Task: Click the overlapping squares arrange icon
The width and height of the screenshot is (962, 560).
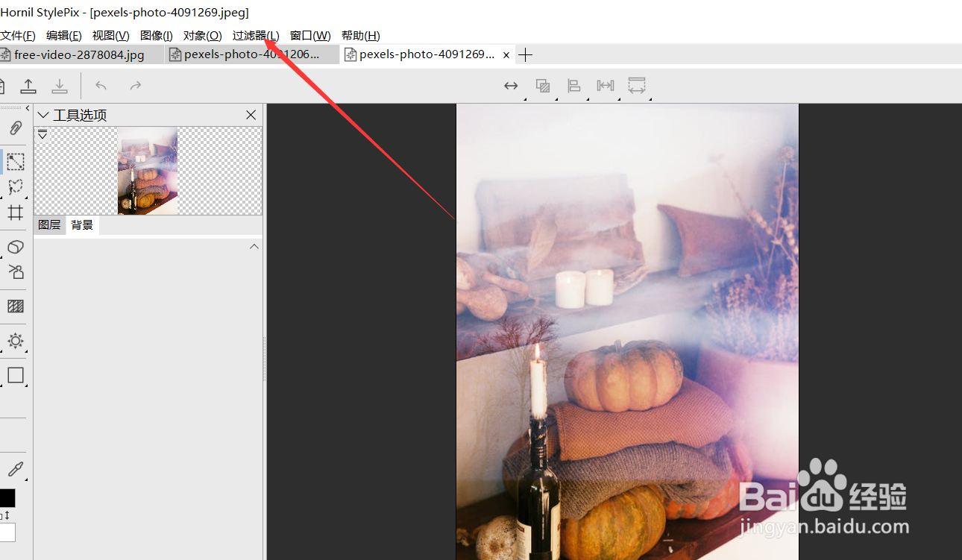Action: (x=543, y=86)
